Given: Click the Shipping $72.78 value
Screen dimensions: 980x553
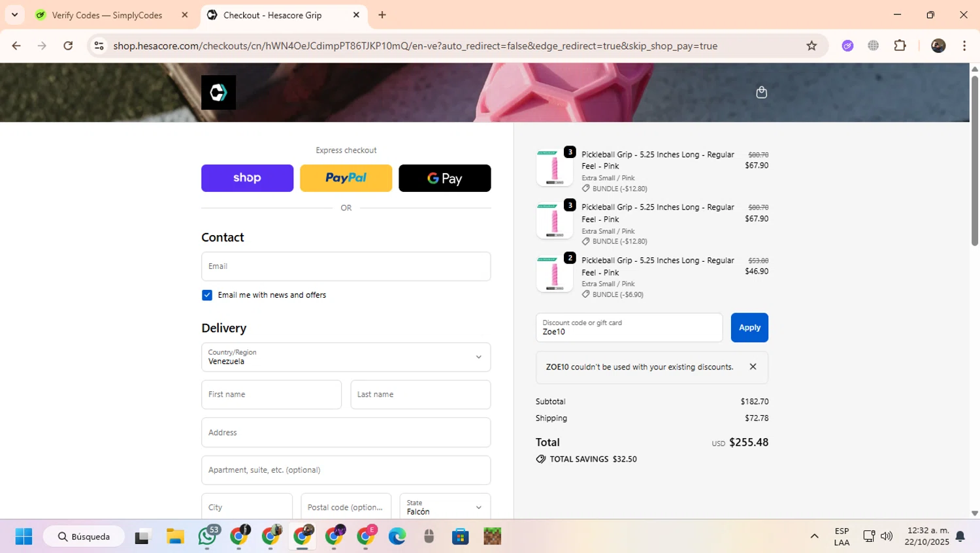Looking at the screenshot, I should [757, 419].
